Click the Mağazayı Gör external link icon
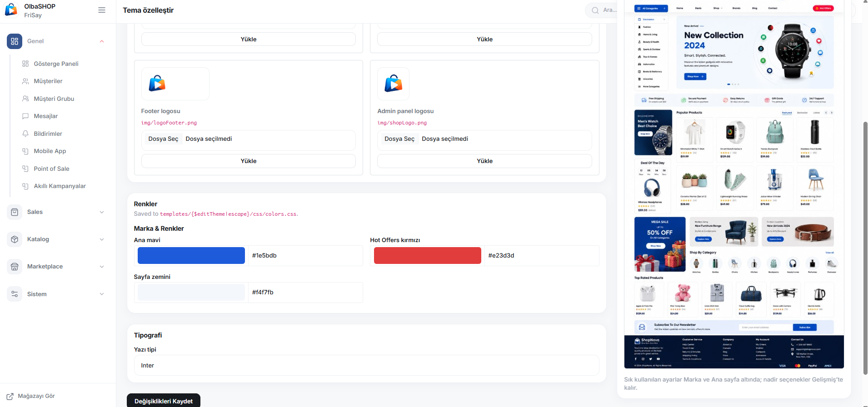This screenshot has width=868, height=407. (x=10, y=397)
